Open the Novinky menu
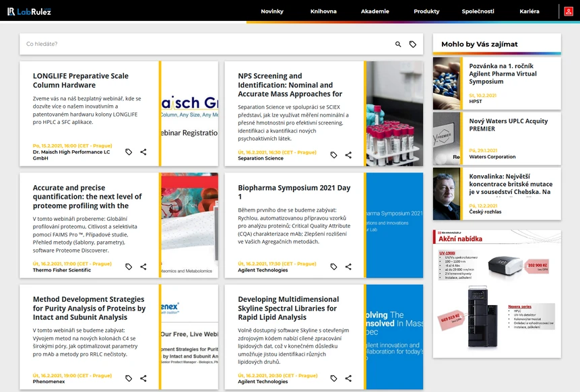The height and width of the screenshot is (392, 580). point(272,11)
